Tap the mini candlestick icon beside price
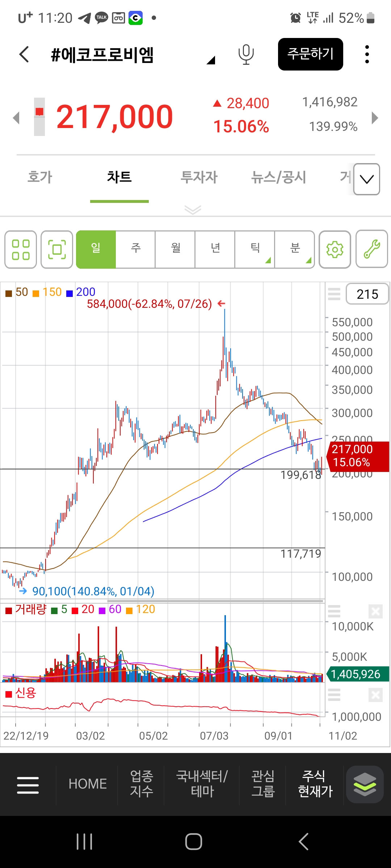 [x=39, y=117]
